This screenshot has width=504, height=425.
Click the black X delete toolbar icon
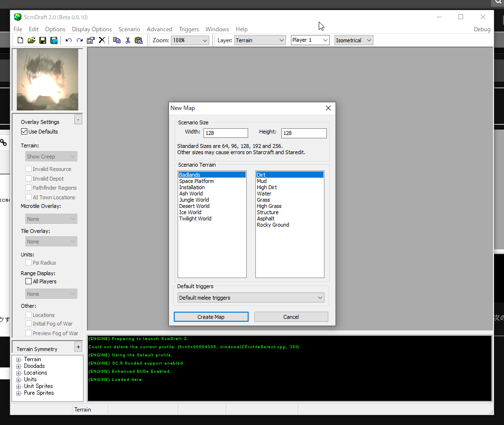[102, 40]
